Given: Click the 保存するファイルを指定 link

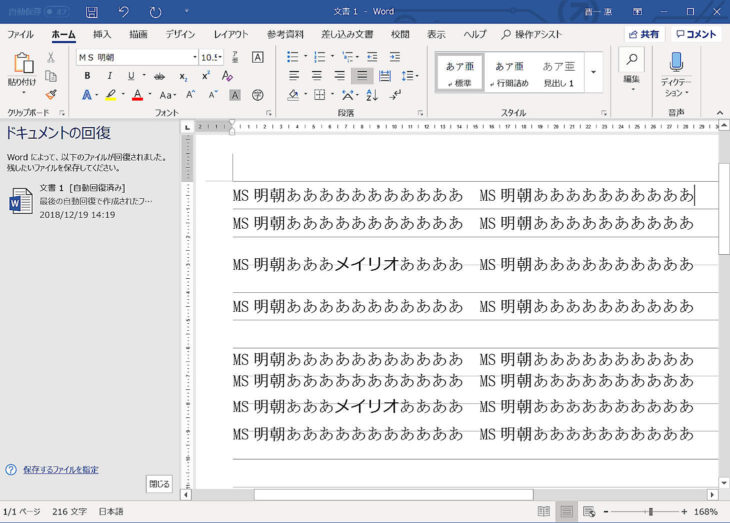Looking at the screenshot, I should [x=60, y=469].
